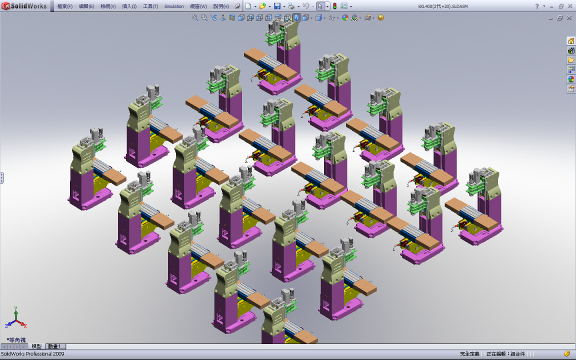Click the Print icon

point(291,6)
